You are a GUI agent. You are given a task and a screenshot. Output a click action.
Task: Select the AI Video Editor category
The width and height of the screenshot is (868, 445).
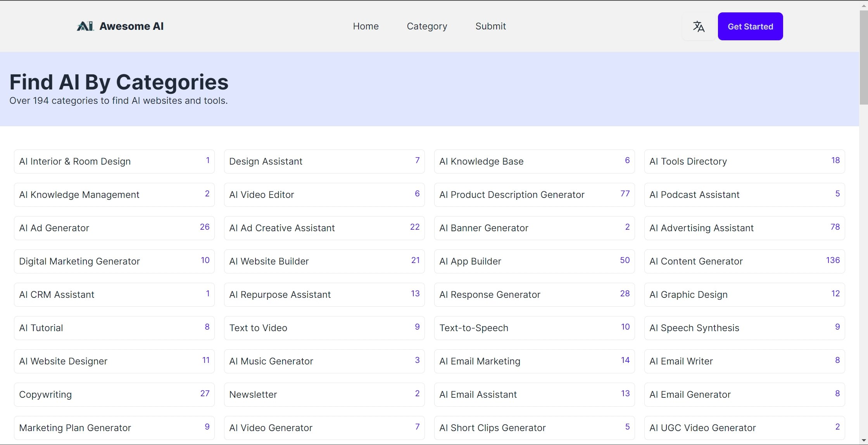pos(324,195)
